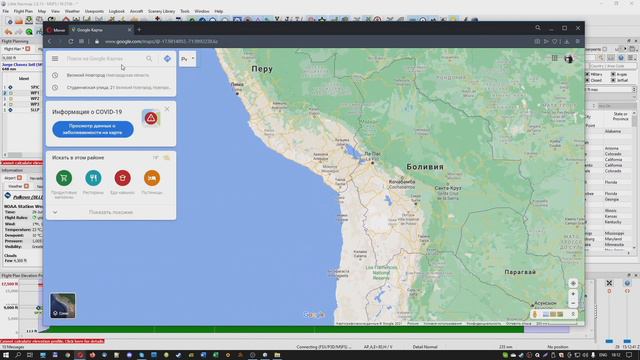Open the Opera Menu button
640x360 pixels.
[x=56, y=30]
